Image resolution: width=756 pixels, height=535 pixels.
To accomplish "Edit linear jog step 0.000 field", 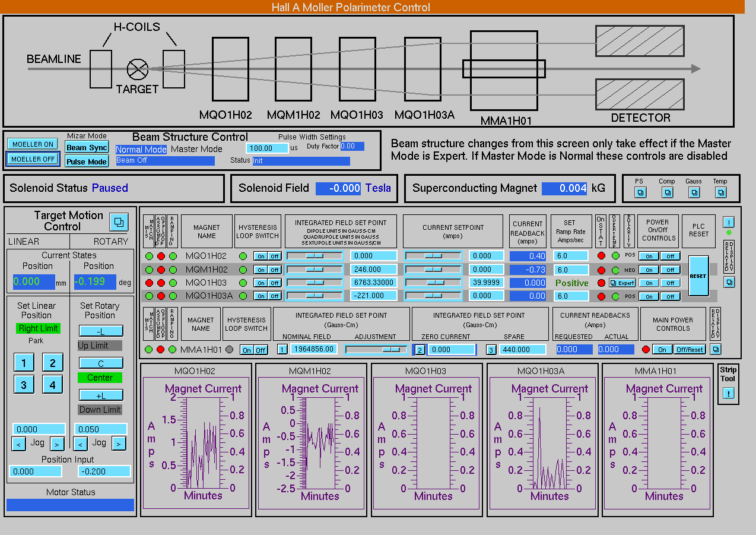I will 39,429.
